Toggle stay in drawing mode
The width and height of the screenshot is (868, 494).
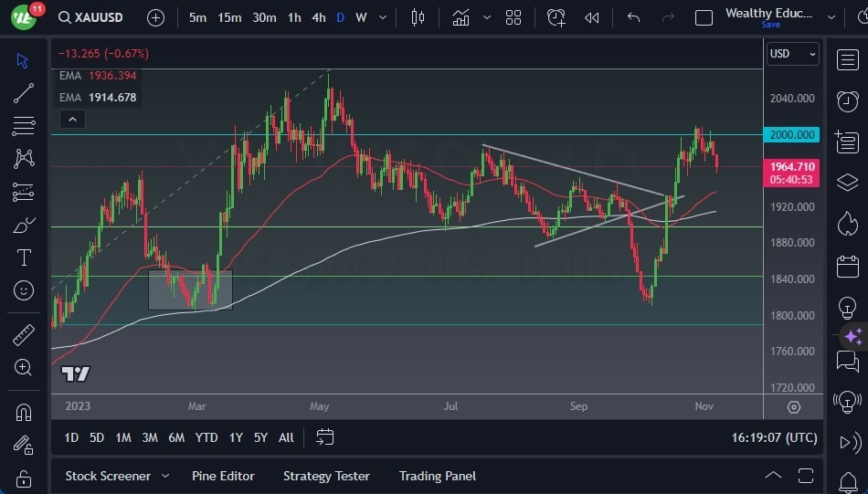23,445
